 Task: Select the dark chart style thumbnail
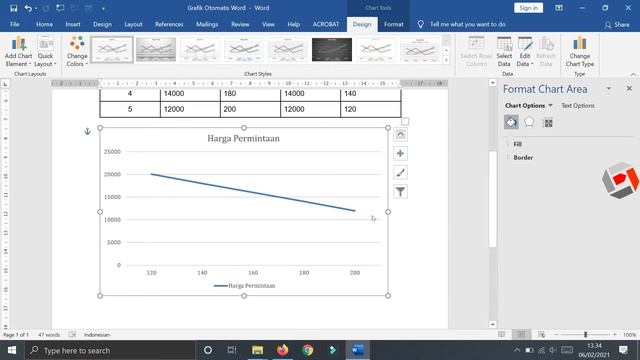[x=332, y=50]
